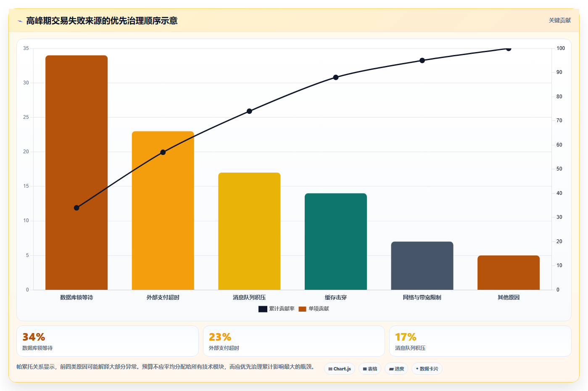588x391 pixels.
Task: Click the teal 缓存击穿 bar
Action: click(x=336, y=241)
